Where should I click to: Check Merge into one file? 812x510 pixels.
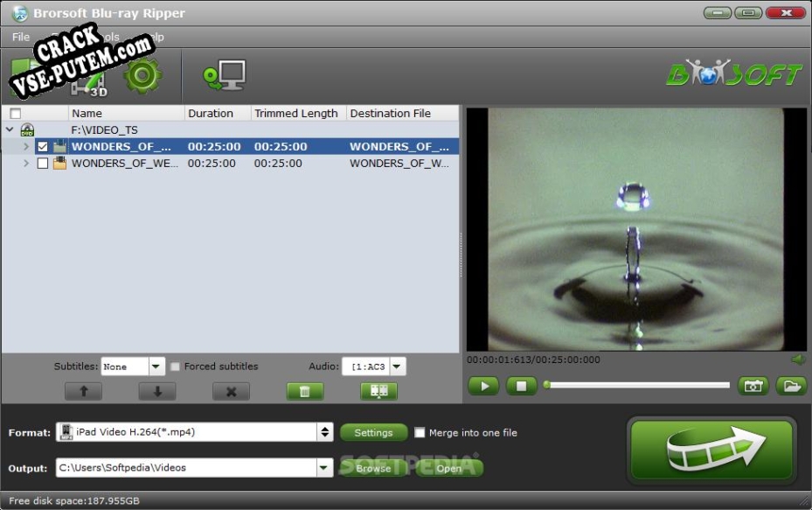point(420,432)
